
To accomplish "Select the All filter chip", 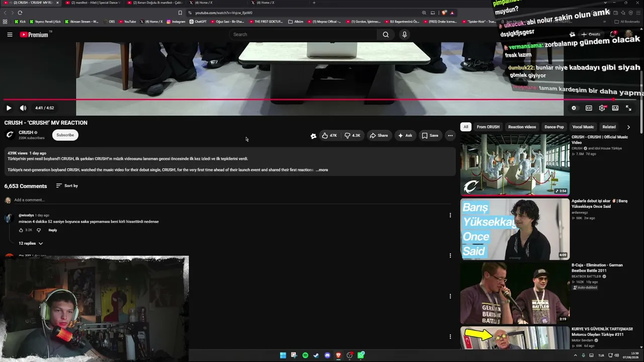I will [466, 127].
